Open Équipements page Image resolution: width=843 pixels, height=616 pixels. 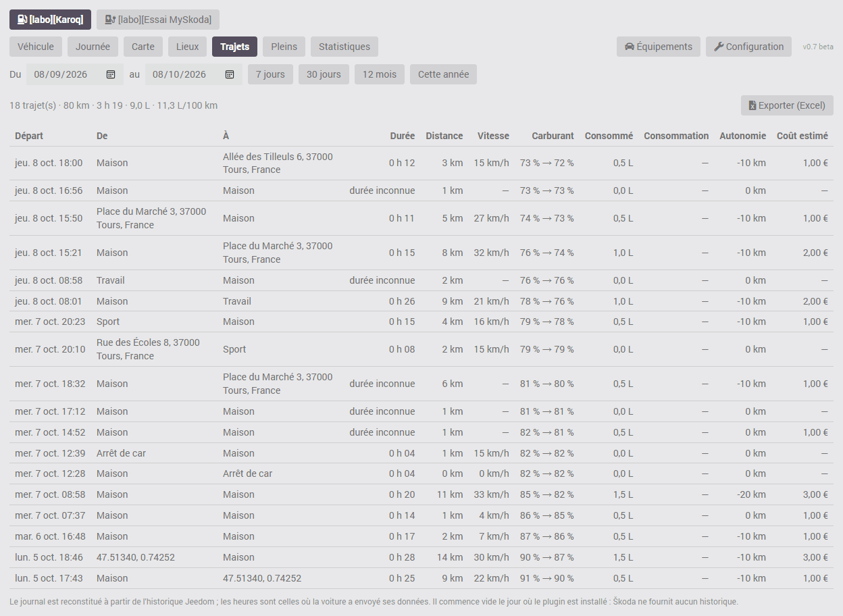coord(659,47)
